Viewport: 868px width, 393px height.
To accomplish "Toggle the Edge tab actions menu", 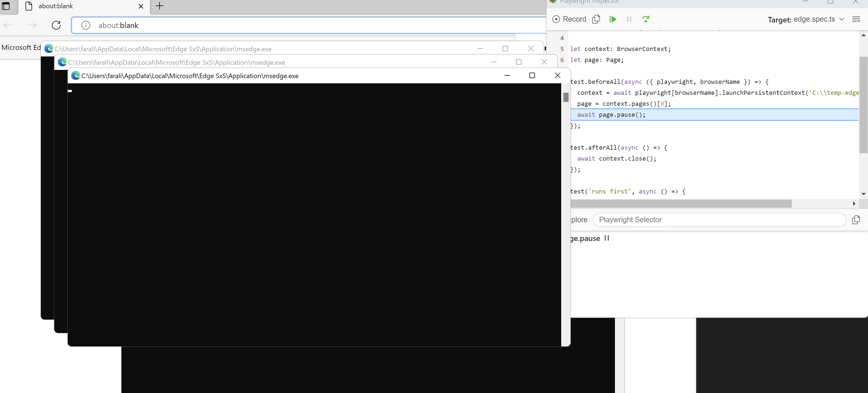I will tap(6, 6).
